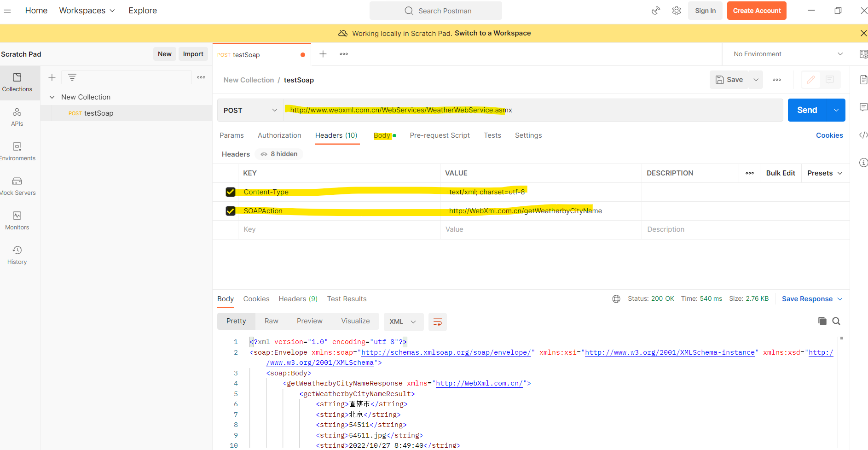The height and width of the screenshot is (450, 868).
Task: Show the 8 hidden headers
Action: click(279, 154)
